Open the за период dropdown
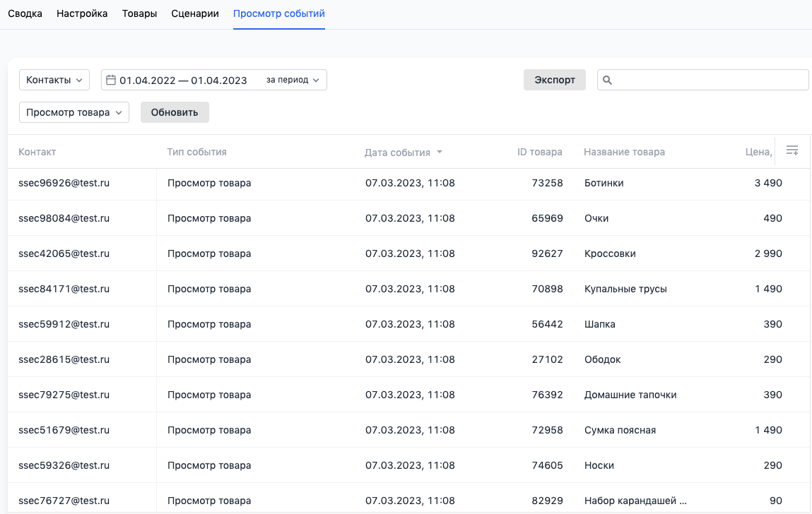This screenshot has height=514, width=812. point(293,80)
